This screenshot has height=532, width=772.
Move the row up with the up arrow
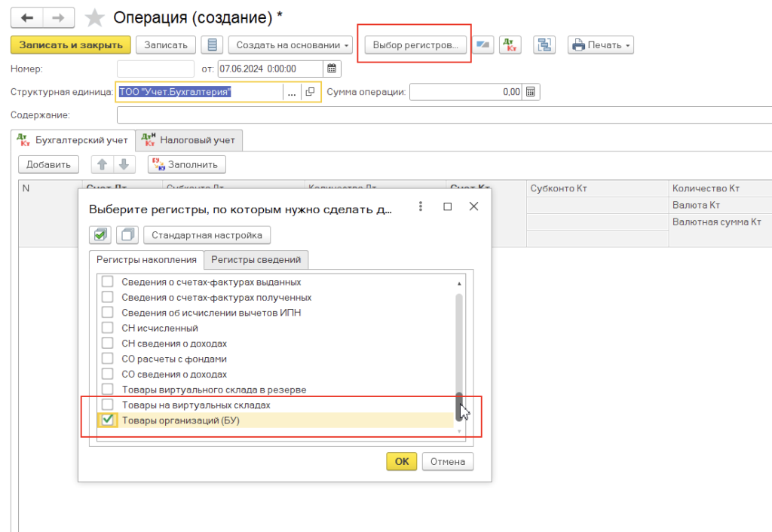click(x=102, y=164)
